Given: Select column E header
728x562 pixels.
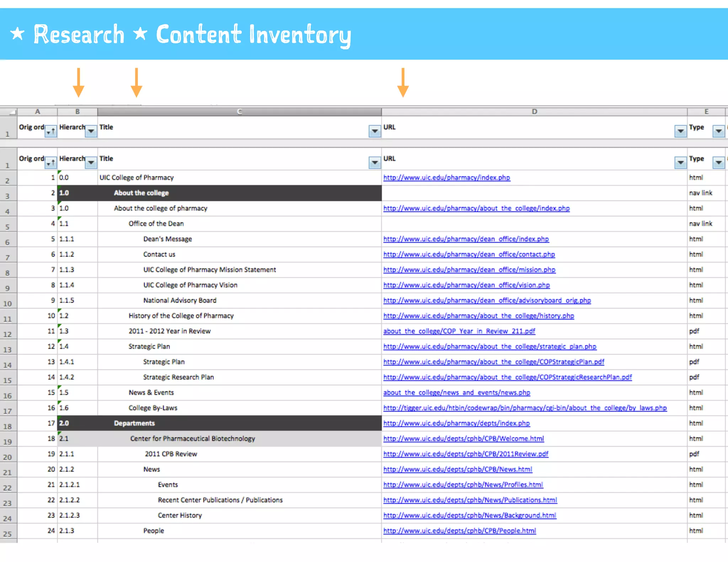Looking at the screenshot, I should coord(706,112).
